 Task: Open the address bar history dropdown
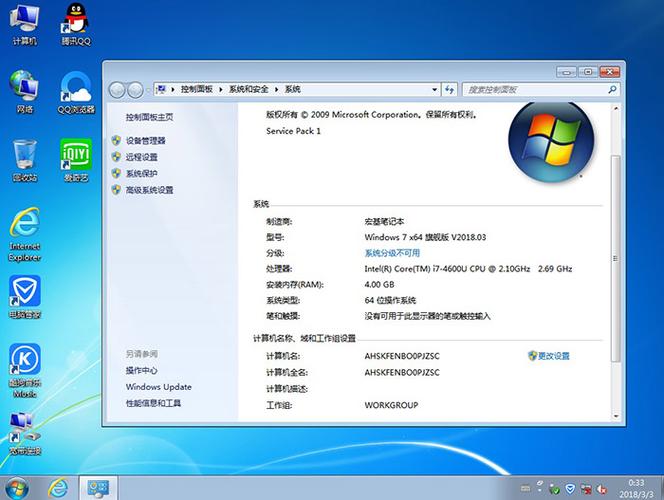(x=434, y=89)
